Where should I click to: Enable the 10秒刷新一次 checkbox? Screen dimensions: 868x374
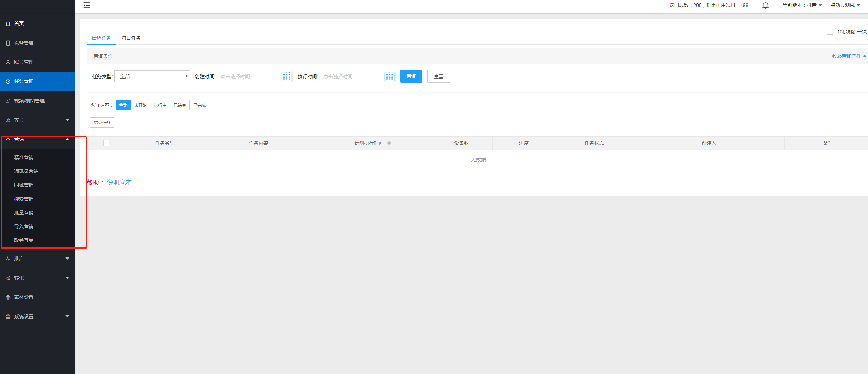[830, 31]
